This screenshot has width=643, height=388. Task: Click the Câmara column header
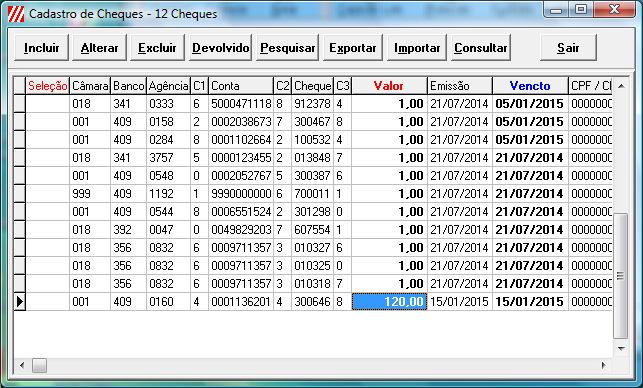point(90,86)
